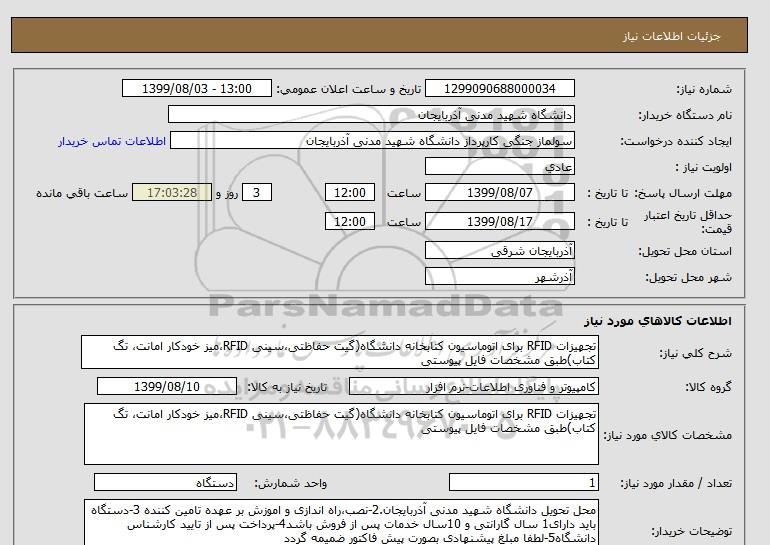Click the label مهلت ارسال پاسخ
Viewport: 770px width, 545px height.
tap(684, 193)
